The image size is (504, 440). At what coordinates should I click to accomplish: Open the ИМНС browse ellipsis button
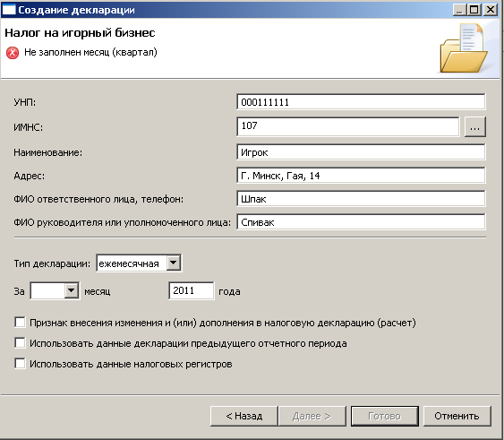[x=474, y=127]
